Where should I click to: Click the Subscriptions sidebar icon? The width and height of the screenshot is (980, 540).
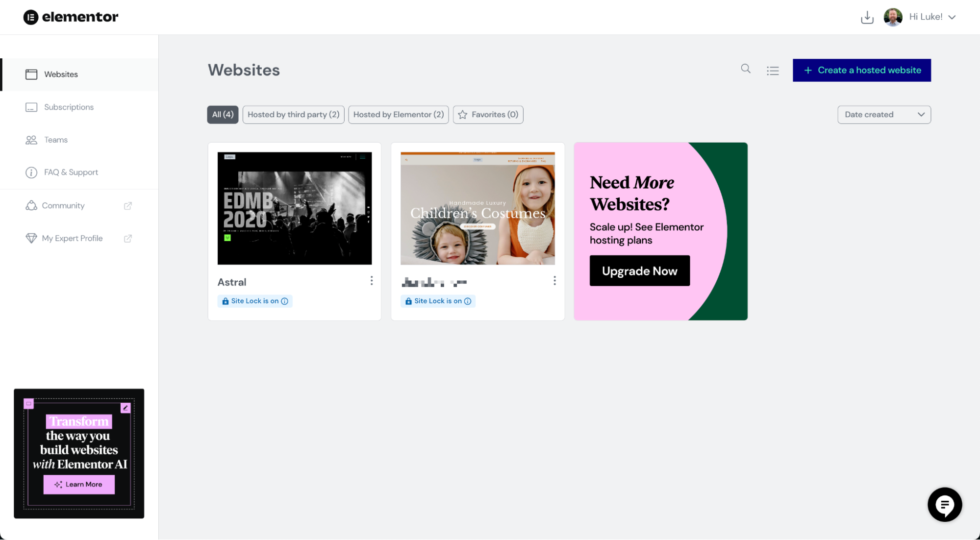click(x=30, y=106)
